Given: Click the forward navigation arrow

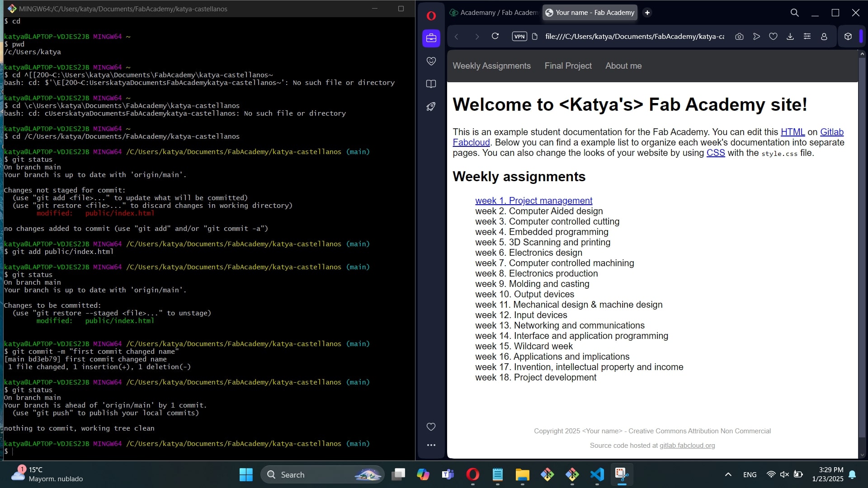Looking at the screenshot, I should [x=477, y=36].
